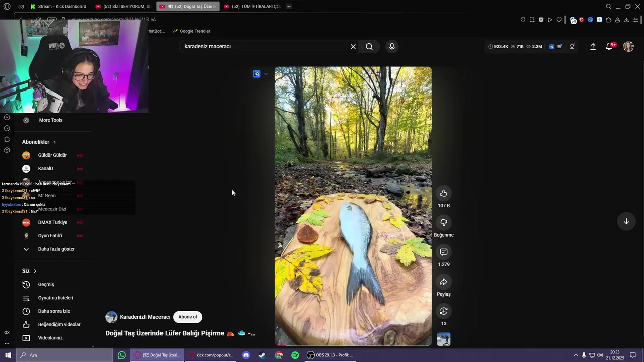Subscribe with the Abone ol button
644x362 pixels.
click(x=188, y=317)
